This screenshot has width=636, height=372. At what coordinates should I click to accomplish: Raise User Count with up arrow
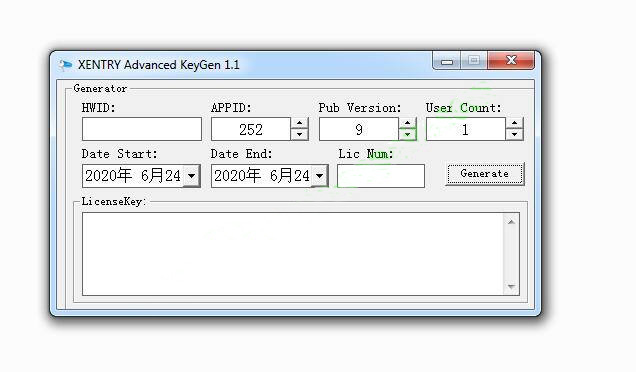(x=514, y=123)
